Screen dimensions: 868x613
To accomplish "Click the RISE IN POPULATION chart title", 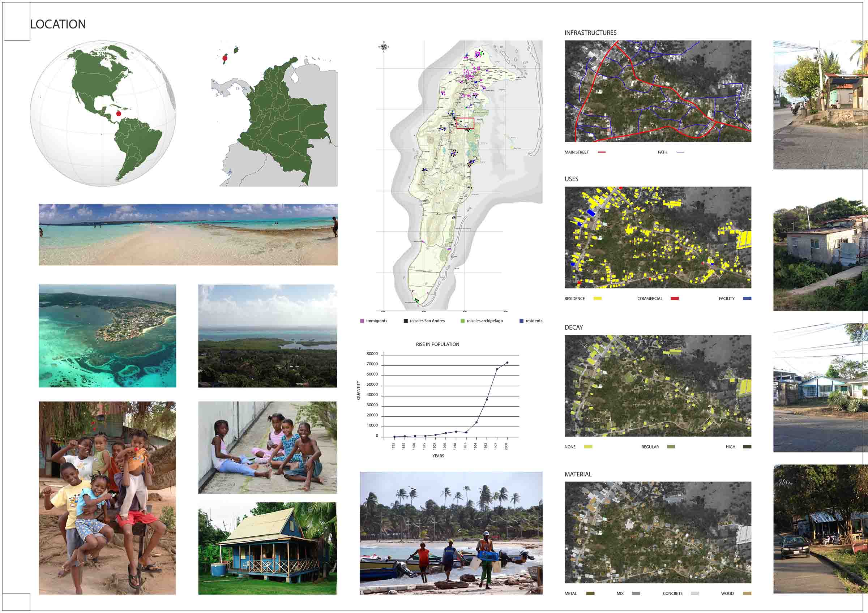I will point(437,344).
